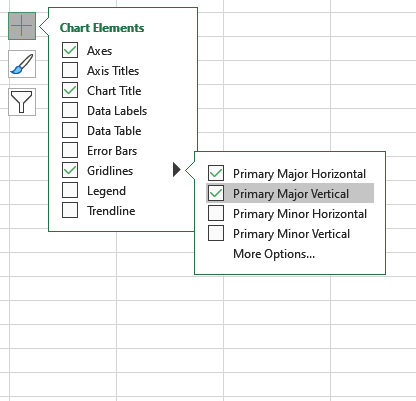
Task: Click the Primary Minor Horizontal label
Action: click(x=300, y=214)
